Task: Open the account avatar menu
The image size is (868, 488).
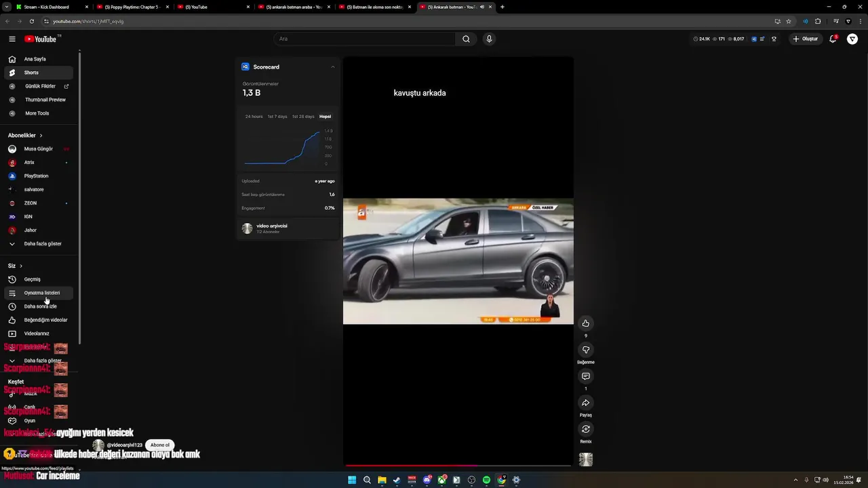Action: (x=852, y=39)
